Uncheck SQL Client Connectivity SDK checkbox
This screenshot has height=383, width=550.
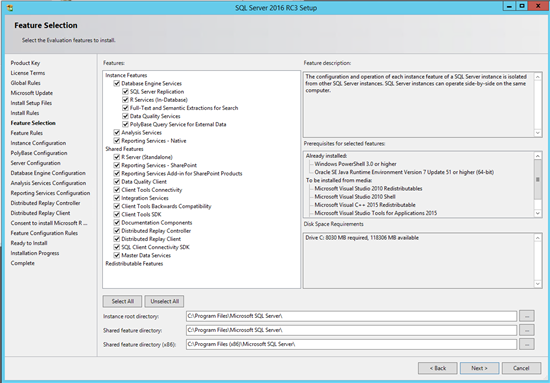(117, 247)
